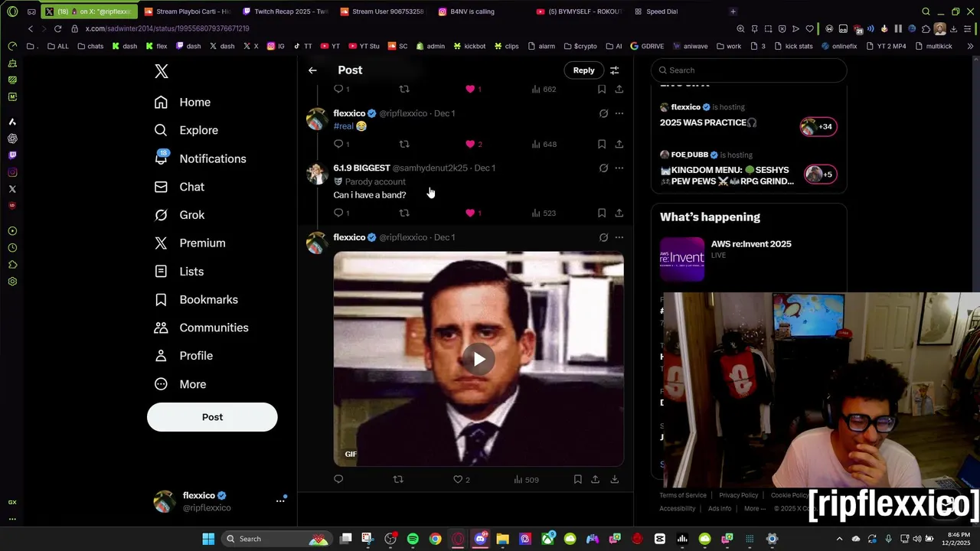Click the X logo above Home
Screen dimensions: 980x551
tap(162, 71)
